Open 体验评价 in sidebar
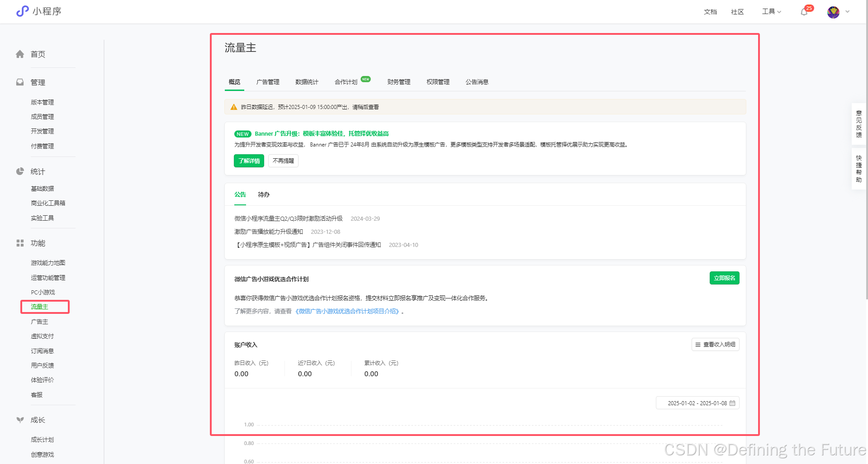Image resolution: width=868 pixels, height=464 pixels. 42,380
